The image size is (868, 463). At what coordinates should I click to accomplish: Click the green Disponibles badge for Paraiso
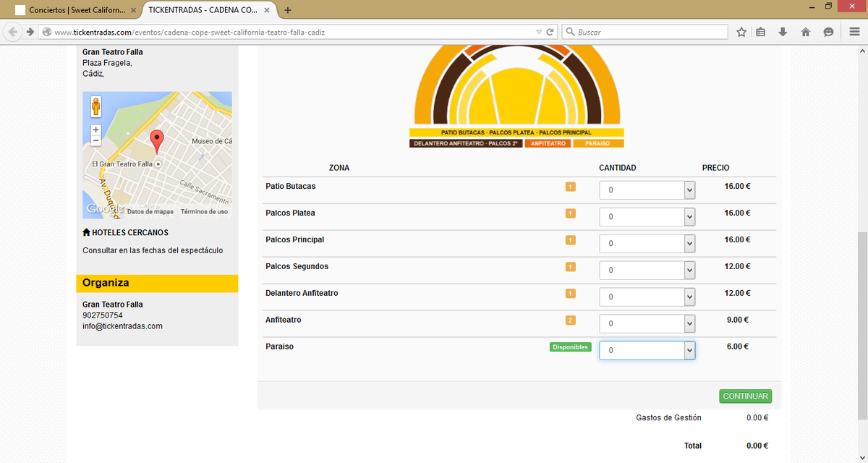(570, 347)
